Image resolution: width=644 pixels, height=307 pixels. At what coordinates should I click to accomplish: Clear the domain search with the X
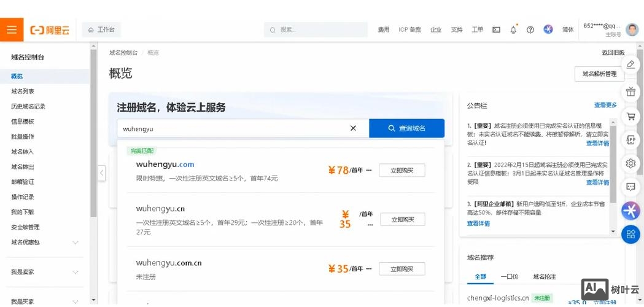tap(353, 128)
